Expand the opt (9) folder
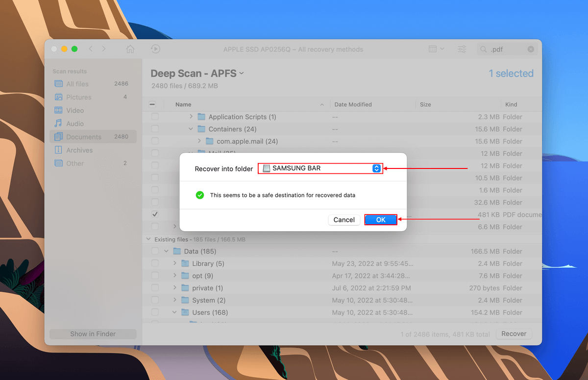This screenshot has height=380, width=588. [175, 276]
